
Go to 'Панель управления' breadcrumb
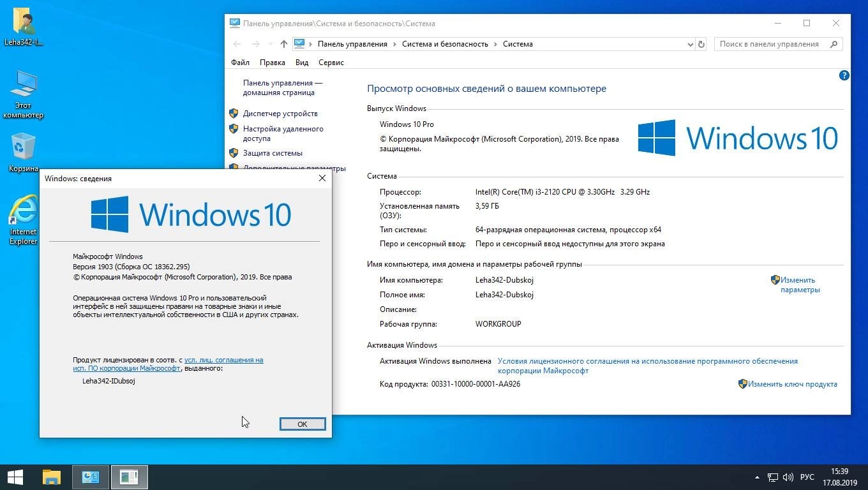tap(352, 44)
